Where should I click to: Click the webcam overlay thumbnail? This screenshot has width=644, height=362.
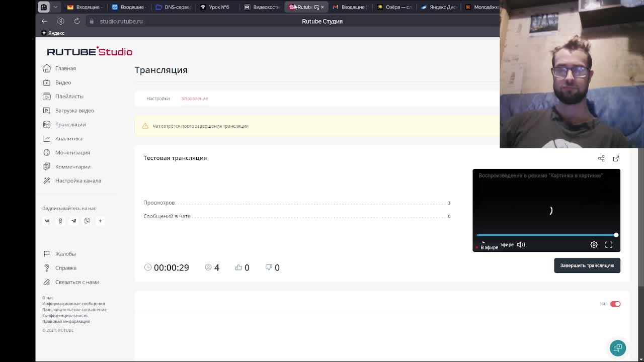(572, 74)
